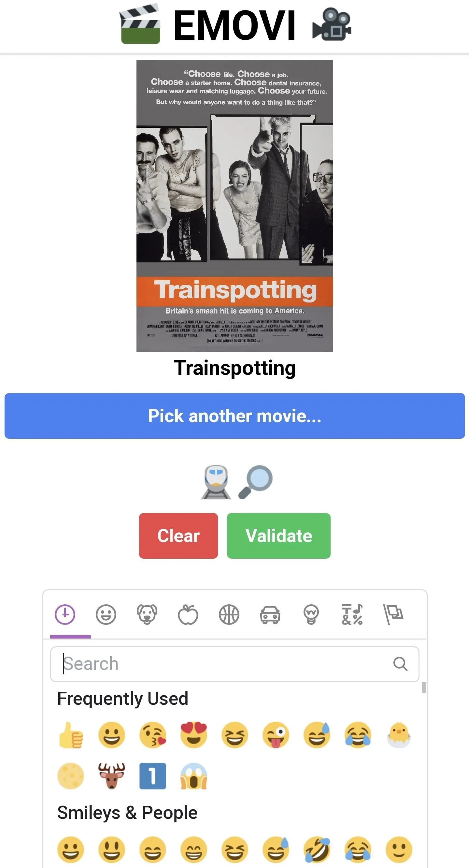Open the Frequently Used emoji tab
The height and width of the screenshot is (868, 469).
coord(65,615)
